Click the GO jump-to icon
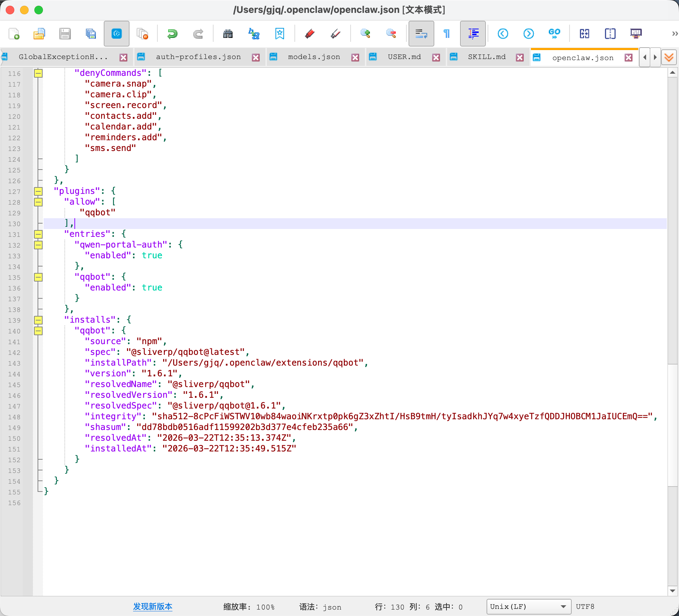The width and height of the screenshot is (679, 616). (x=554, y=34)
